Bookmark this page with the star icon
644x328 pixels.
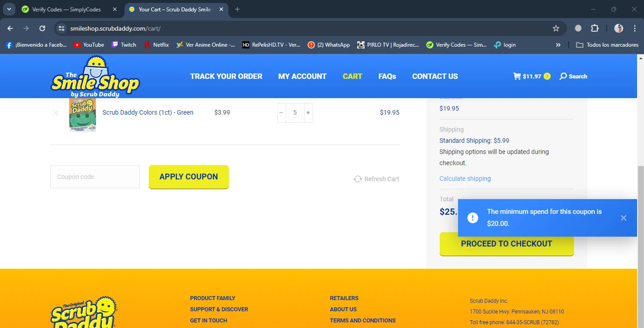(x=556, y=28)
